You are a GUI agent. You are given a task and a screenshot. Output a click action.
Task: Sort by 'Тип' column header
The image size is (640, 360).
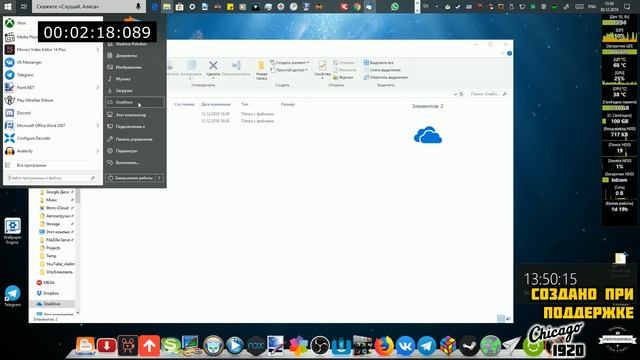245,104
